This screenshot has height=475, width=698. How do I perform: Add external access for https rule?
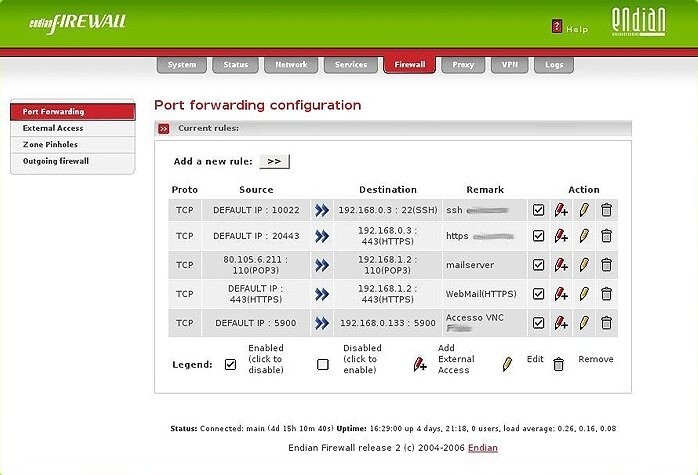tap(561, 236)
